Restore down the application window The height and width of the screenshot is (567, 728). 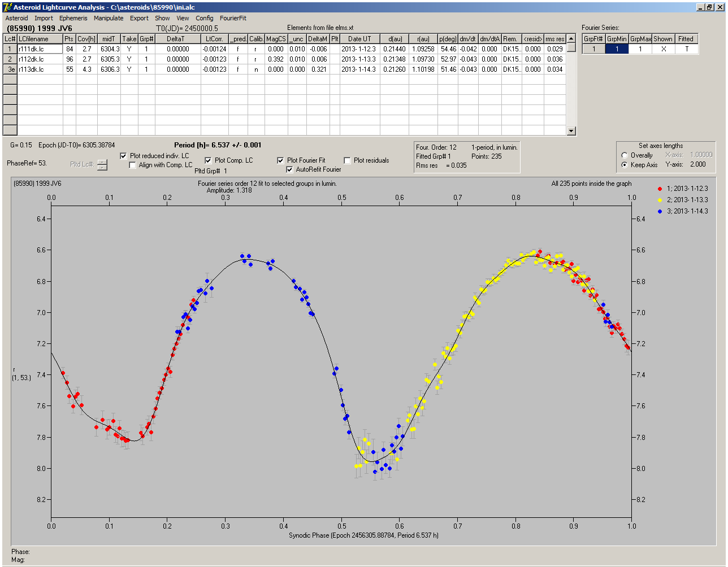click(710, 7)
